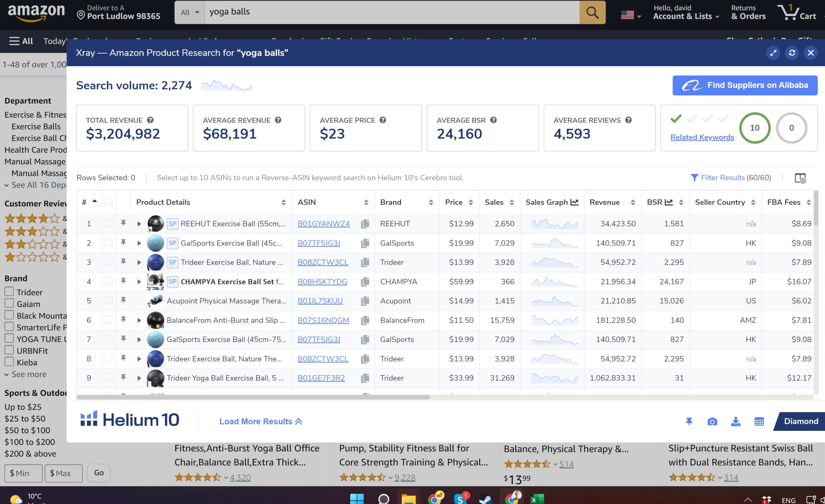Refresh the Xray research results
The height and width of the screenshot is (504, 825).
tap(792, 53)
